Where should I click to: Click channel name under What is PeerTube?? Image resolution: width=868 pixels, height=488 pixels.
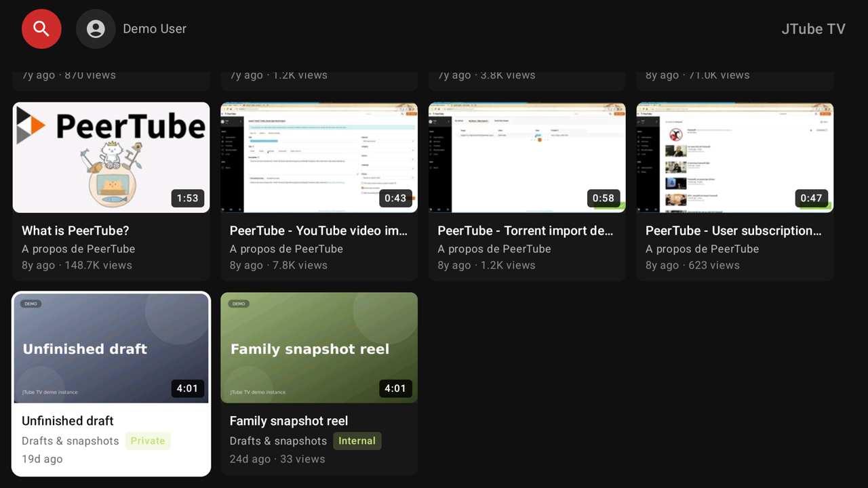[78, 249]
